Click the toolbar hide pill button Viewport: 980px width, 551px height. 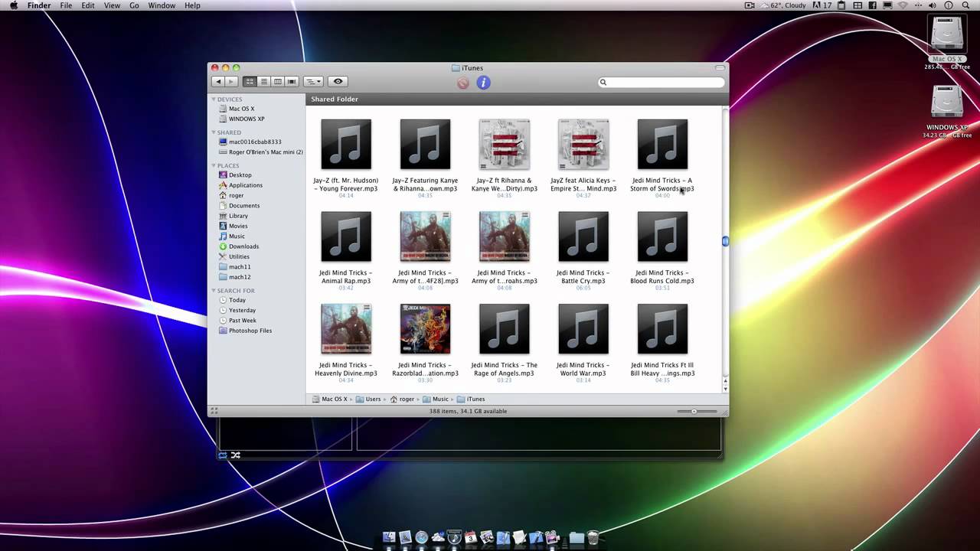click(720, 68)
